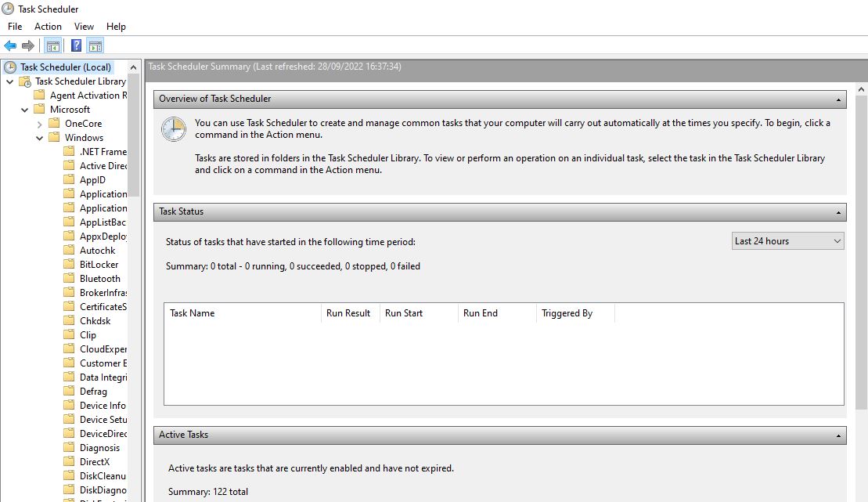This screenshot has width=868, height=502.
Task: Select the DirectX folder in the tree
Action: pos(95,461)
